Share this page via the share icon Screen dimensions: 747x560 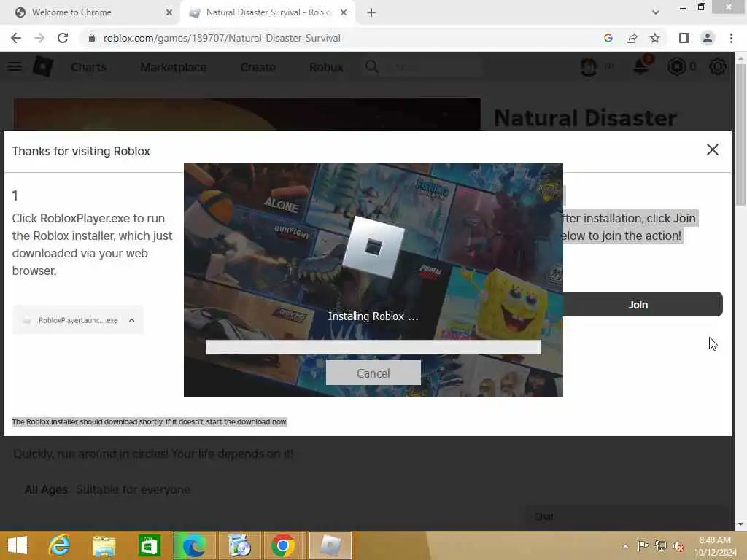(x=632, y=38)
